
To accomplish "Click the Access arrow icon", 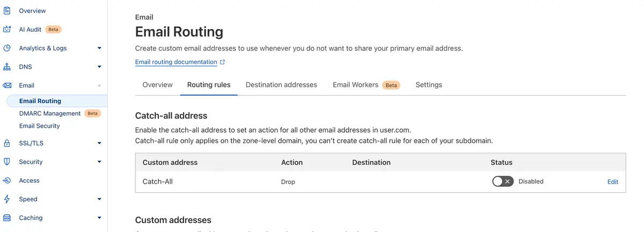I will [x=7, y=180].
